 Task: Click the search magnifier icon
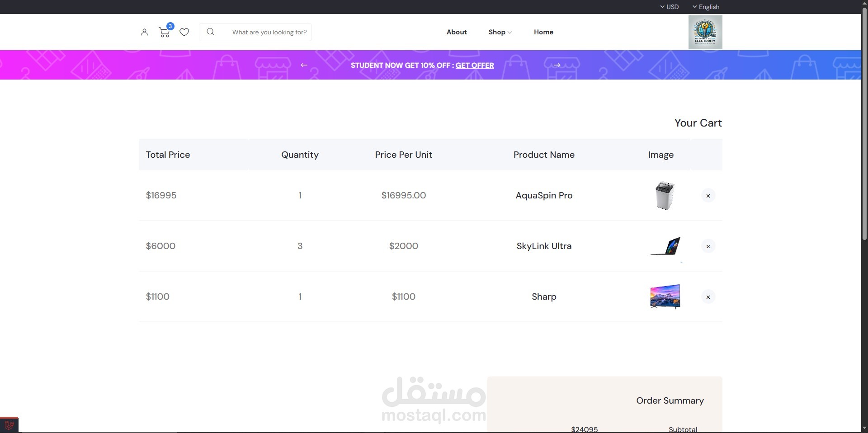[x=210, y=32]
